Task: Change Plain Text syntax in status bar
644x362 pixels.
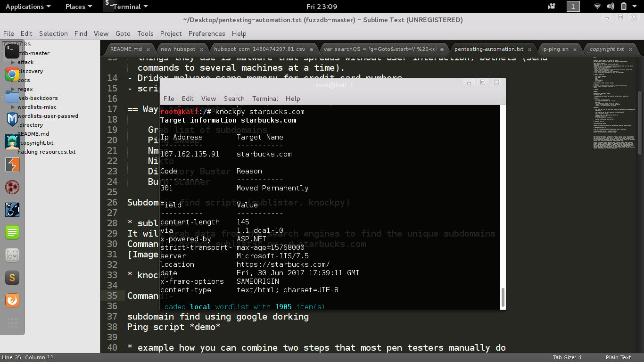Action: coord(618,357)
